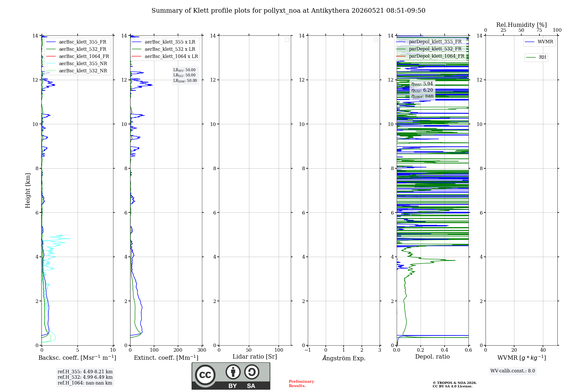Screen dimensions: 577x392
Task: Click the Rel.Humidity [%] top axis label
Action: click(521, 25)
